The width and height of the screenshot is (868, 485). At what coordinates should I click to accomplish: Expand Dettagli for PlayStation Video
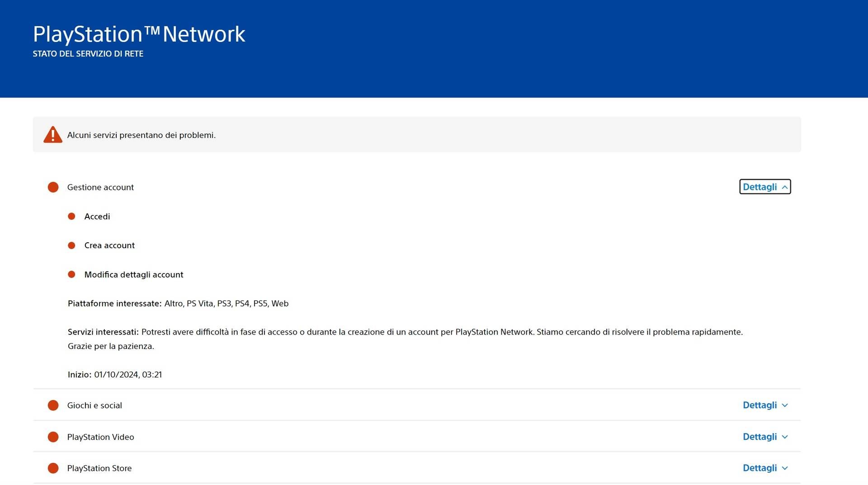point(765,437)
